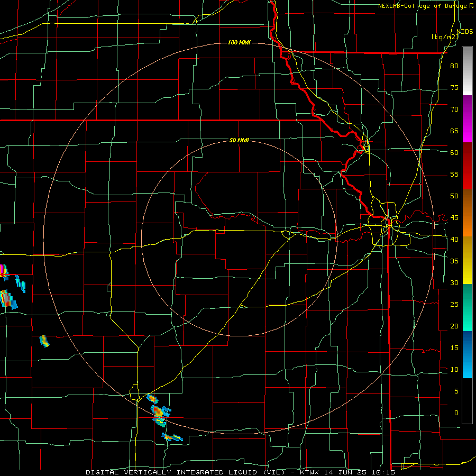The width and height of the screenshot is (476, 476).
Task: Click the 30 value on the VIL scale
Action: pos(454,282)
